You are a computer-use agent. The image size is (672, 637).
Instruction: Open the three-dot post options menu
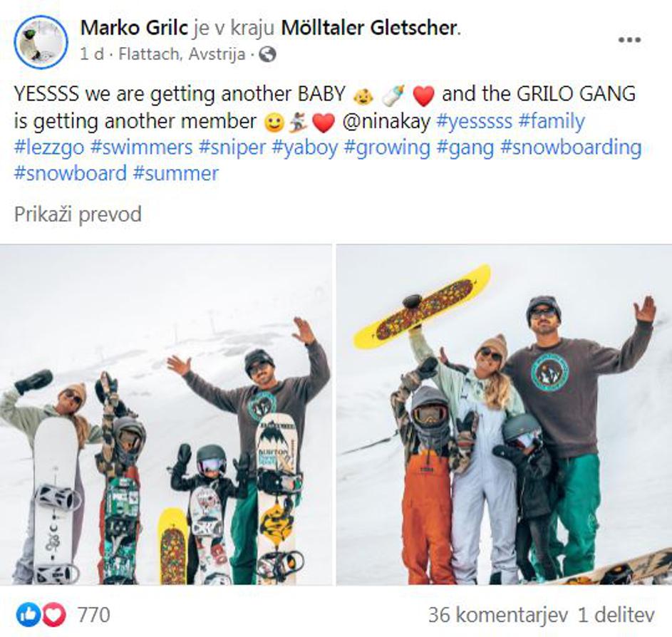click(x=629, y=41)
